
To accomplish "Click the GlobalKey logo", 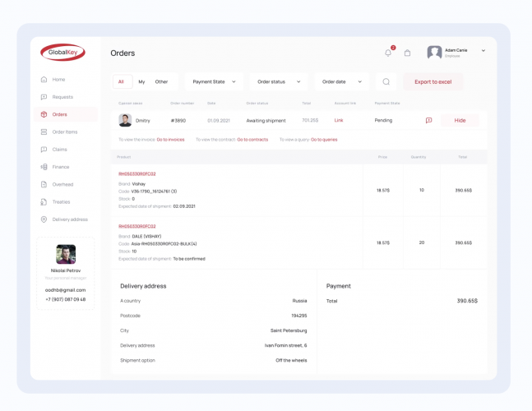I will point(62,53).
